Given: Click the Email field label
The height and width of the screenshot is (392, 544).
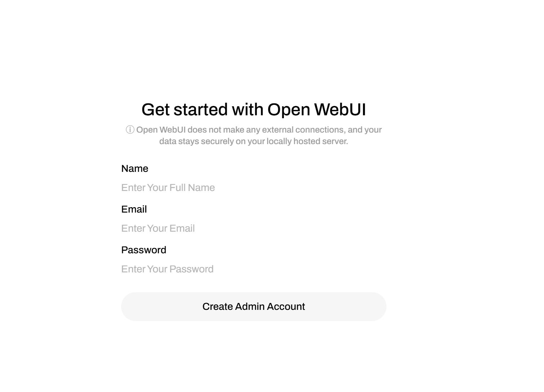Looking at the screenshot, I should 134,209.
